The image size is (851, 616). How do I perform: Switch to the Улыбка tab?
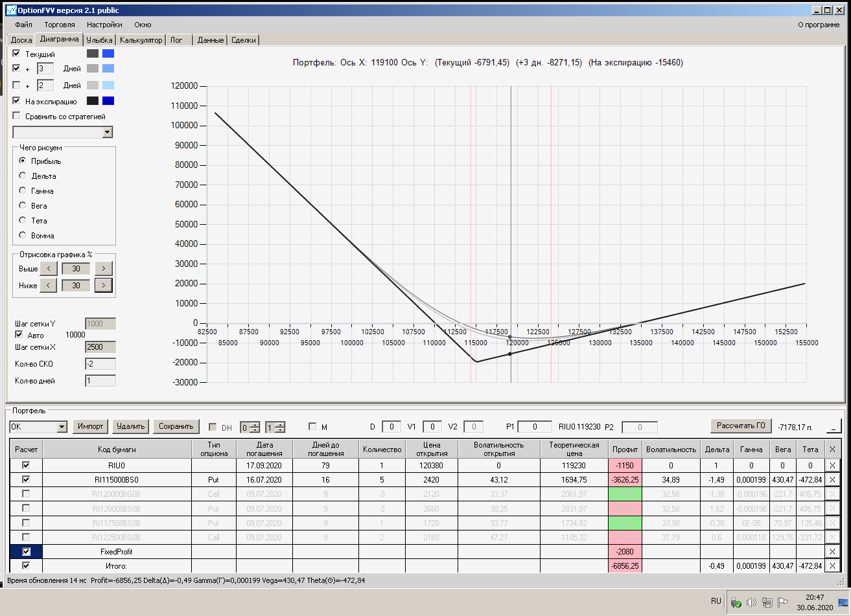point(100,40)
